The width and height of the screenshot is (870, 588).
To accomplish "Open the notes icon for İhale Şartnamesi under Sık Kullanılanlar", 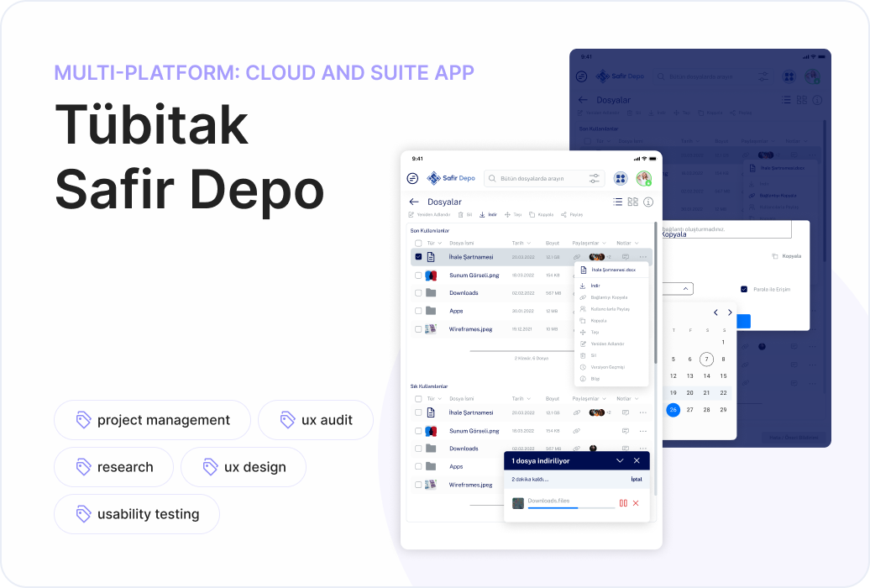I will click(626, 412).
